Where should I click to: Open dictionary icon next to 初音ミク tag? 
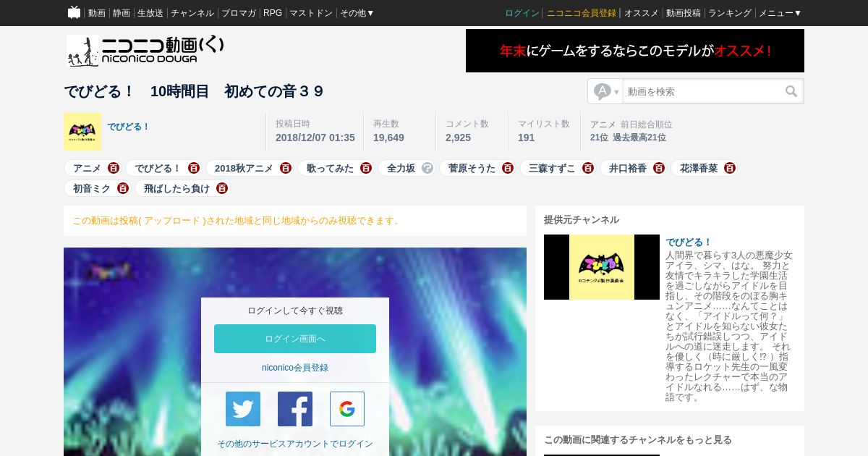point(123,188)
